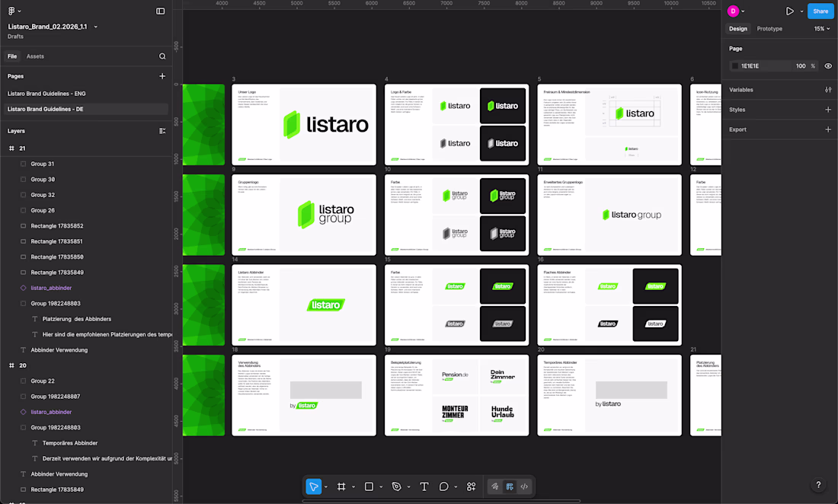Select the Text tool in toolbar

click(x=424, y=486)
